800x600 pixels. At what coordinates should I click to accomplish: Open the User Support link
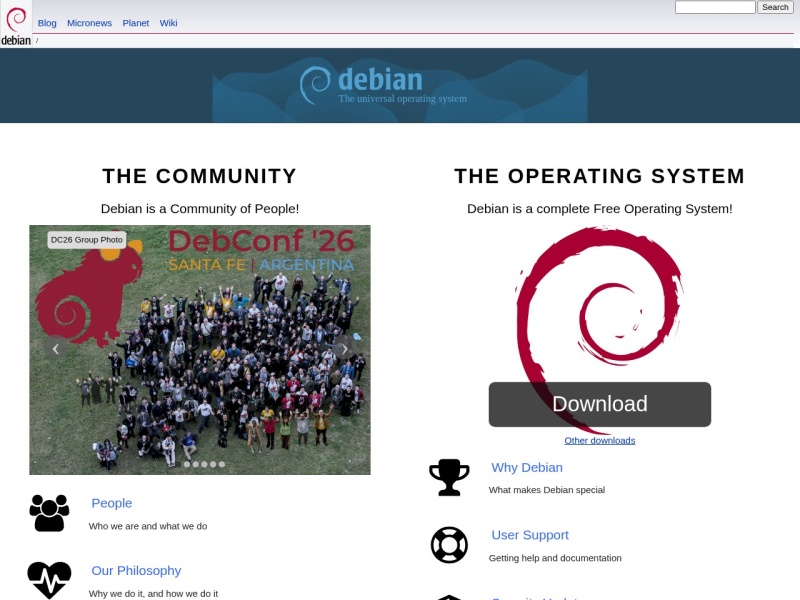(x=530, y=535)
